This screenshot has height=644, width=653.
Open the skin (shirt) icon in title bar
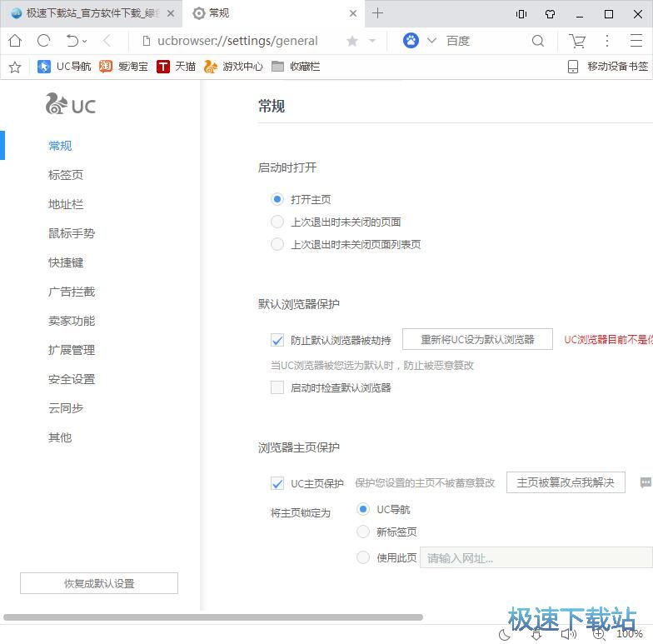point(550,14)
